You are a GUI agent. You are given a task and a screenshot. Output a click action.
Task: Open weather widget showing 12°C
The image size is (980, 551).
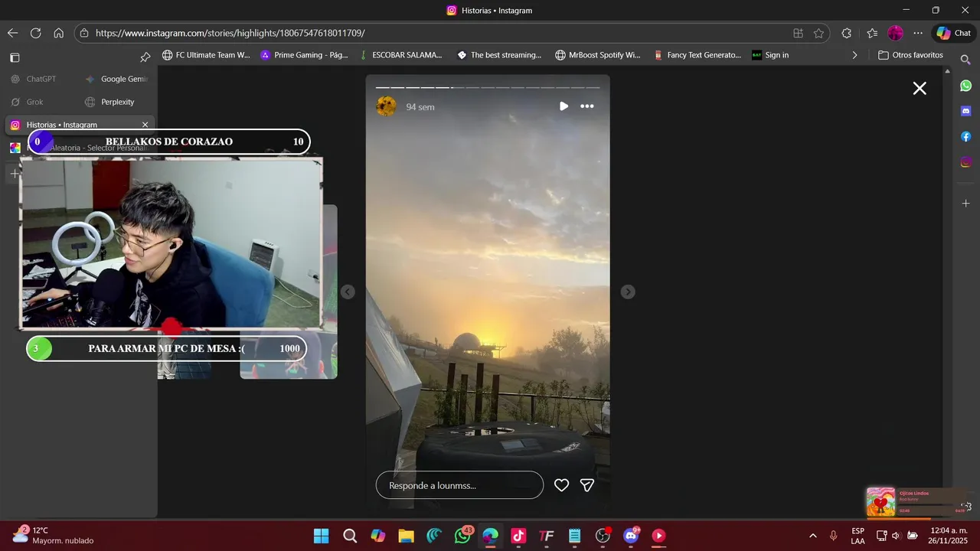pyautogui.click(x=54, y=535)
